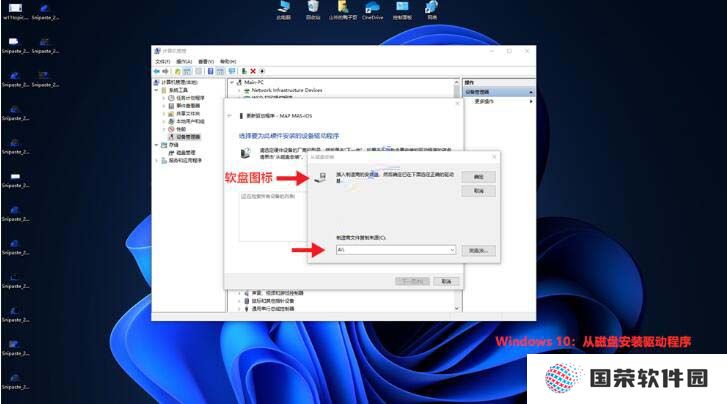727x404 pixels.
Task: Click 更多操作 in the actions pane
Action: point(484,101)
